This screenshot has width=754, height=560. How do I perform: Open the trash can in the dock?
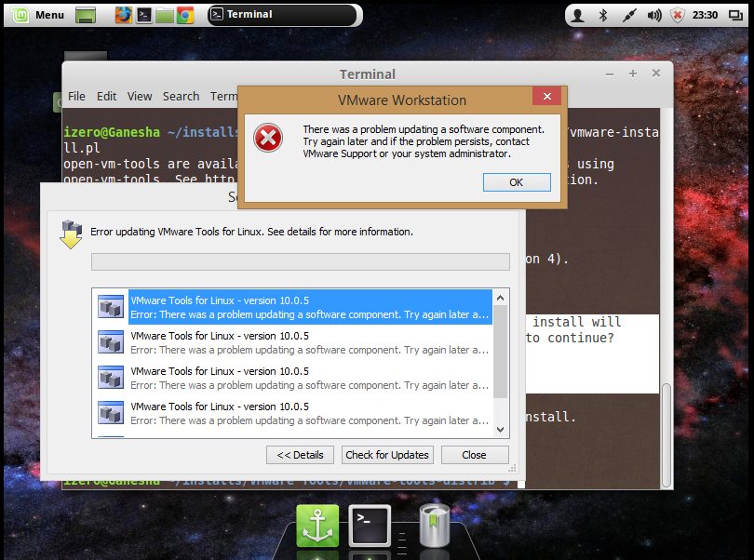click(434, 526)
